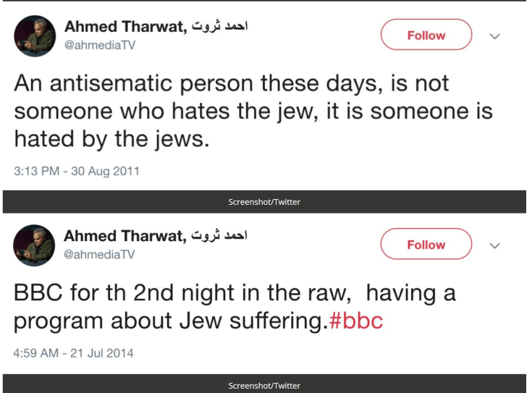Click the Screenshot/Twitter caption below the 2014 tweet

tap(264, 385)
